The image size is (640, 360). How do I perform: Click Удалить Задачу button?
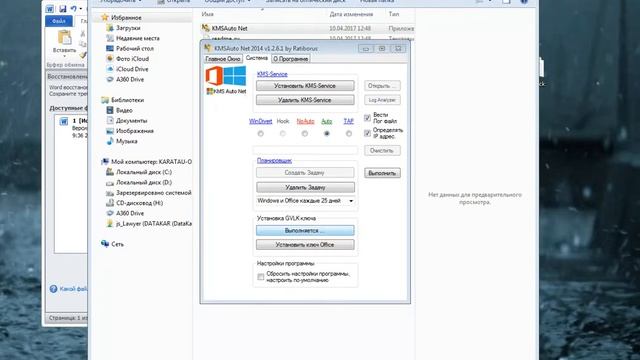click(x=305, y=187)
